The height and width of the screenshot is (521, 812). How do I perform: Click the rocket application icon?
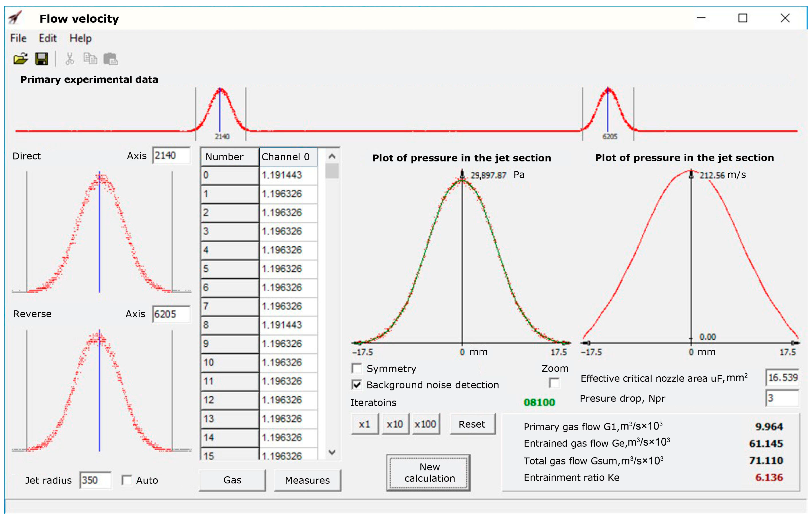tap(15, 18)
